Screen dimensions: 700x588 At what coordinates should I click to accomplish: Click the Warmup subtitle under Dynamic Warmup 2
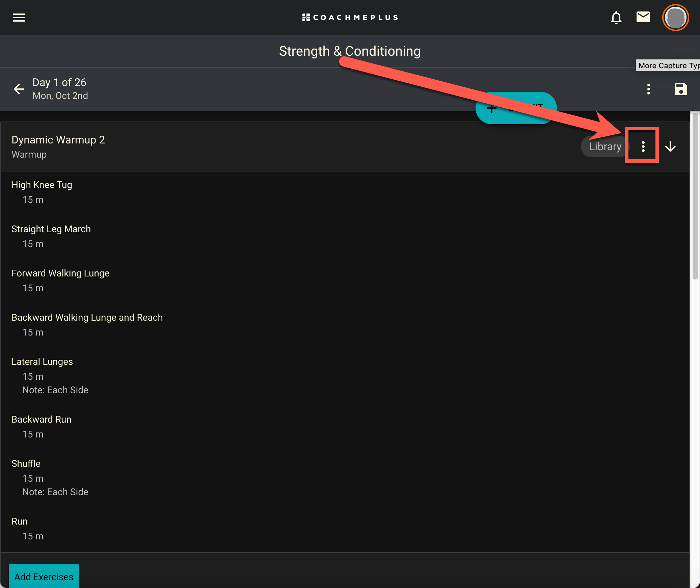coord(29,155)
